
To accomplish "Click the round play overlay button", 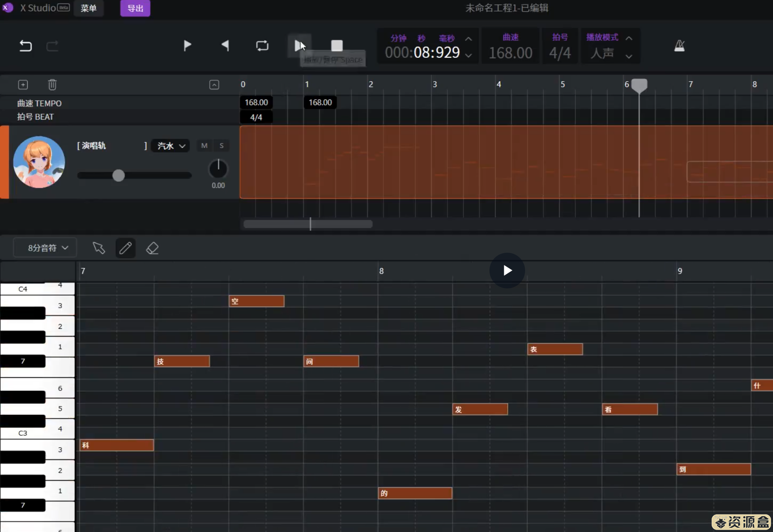I will [x=507, y=271].
